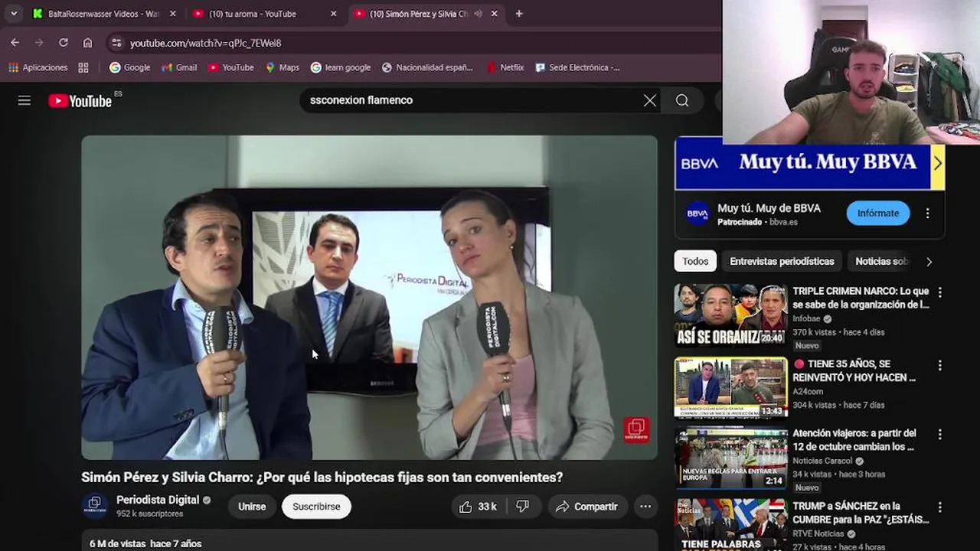Open the Maps bookmark

(x=282, y=67)
